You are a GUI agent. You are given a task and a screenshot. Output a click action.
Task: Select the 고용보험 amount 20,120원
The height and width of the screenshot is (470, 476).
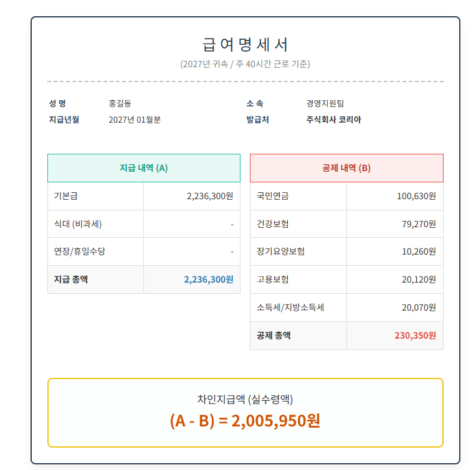pyautogui.click(x=419, y=280)
